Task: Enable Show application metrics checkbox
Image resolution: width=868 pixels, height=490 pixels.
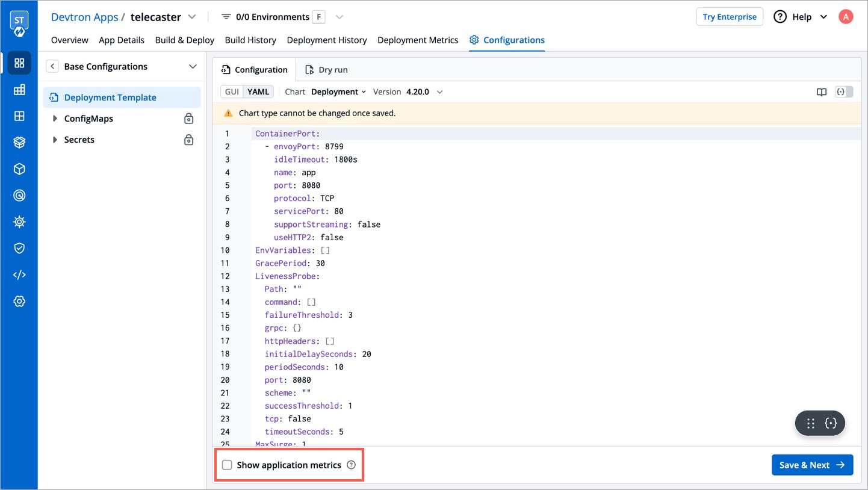Action: coord(227,465)
